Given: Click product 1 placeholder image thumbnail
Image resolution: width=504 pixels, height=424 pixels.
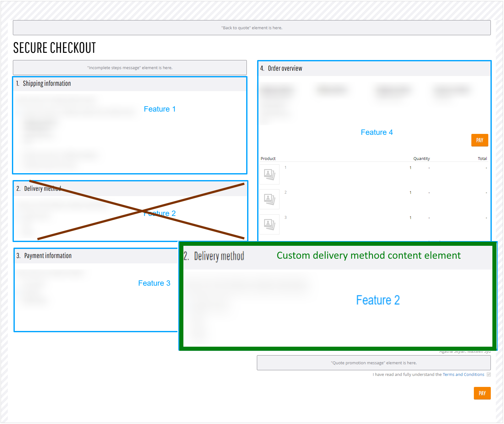Looking at the screenshot, I should tap(269, 174).
